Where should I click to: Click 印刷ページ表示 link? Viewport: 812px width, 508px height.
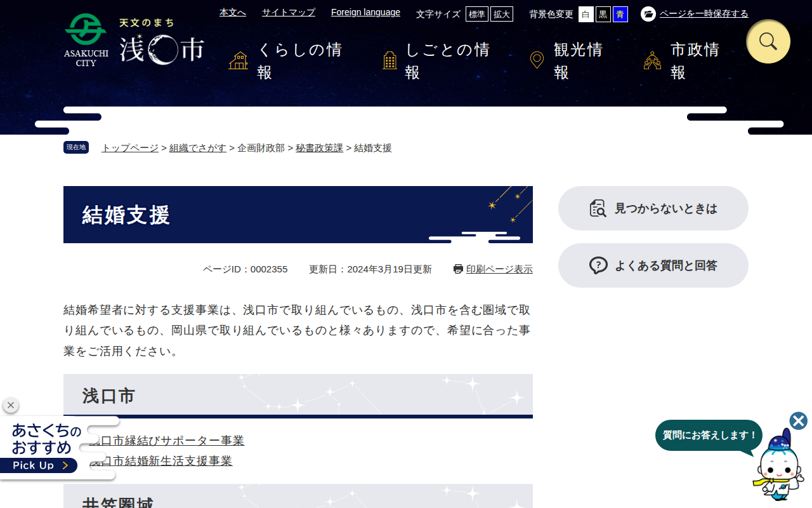499,269
